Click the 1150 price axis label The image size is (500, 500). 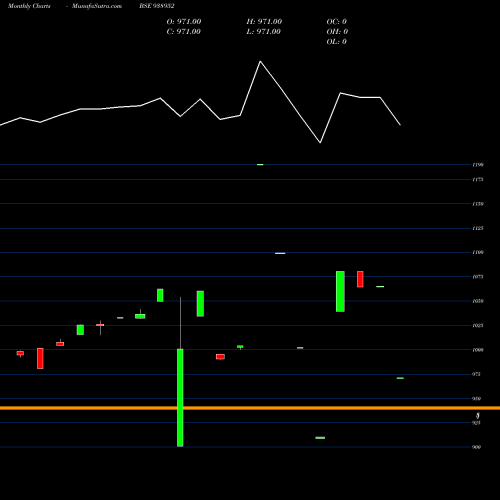(x=478, y=204)
